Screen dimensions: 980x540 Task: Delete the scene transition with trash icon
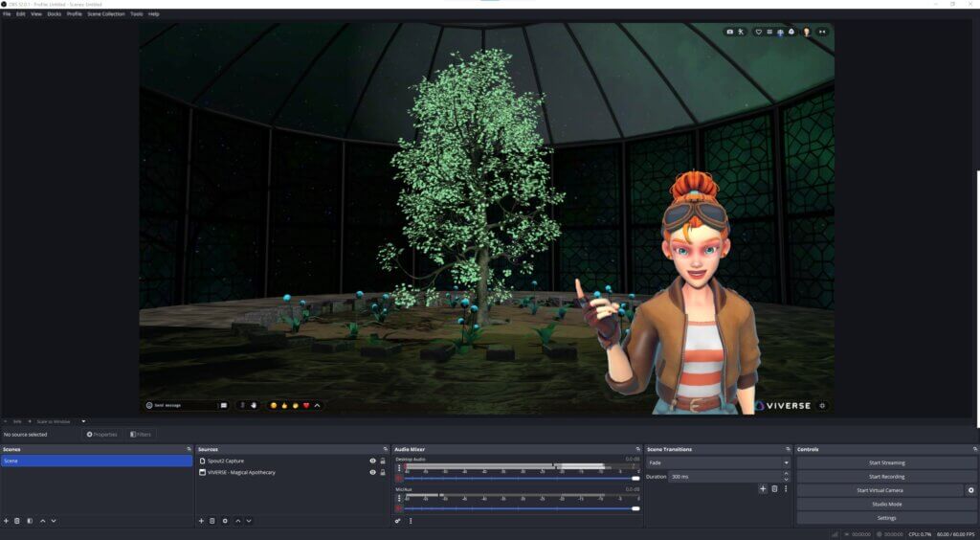coord(774,489)
